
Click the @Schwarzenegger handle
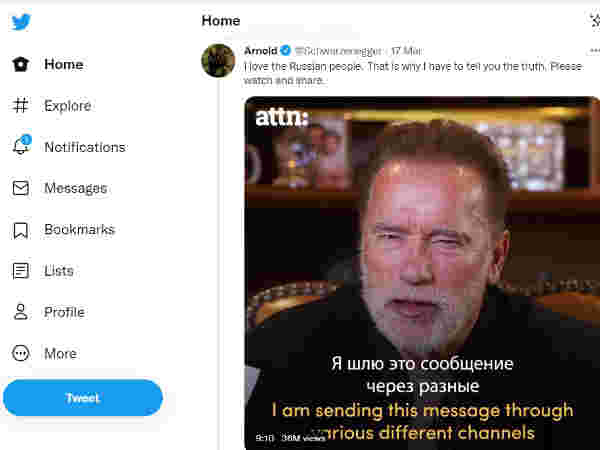[x=338, y=50]
